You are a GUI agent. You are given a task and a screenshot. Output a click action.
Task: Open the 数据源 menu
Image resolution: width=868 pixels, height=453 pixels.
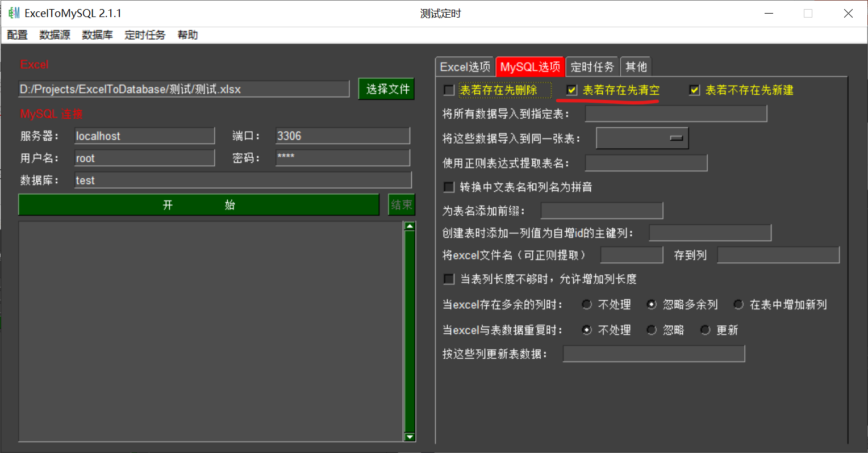(55, 35)
